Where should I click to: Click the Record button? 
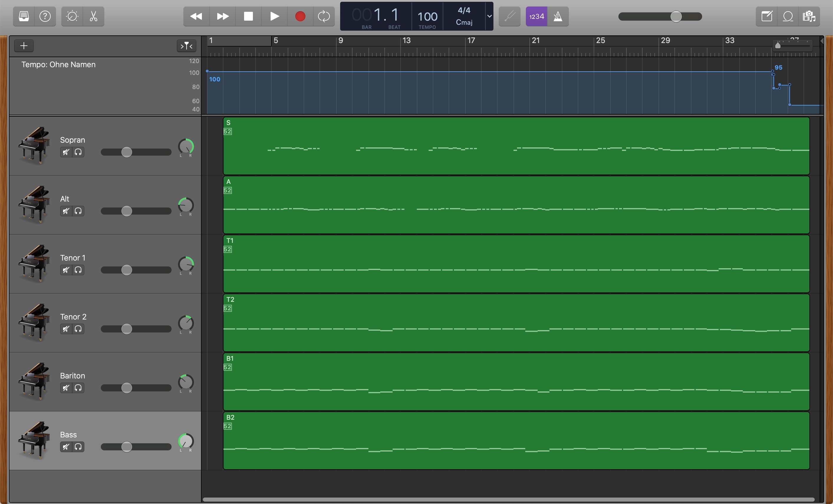[x=300, y=16]
